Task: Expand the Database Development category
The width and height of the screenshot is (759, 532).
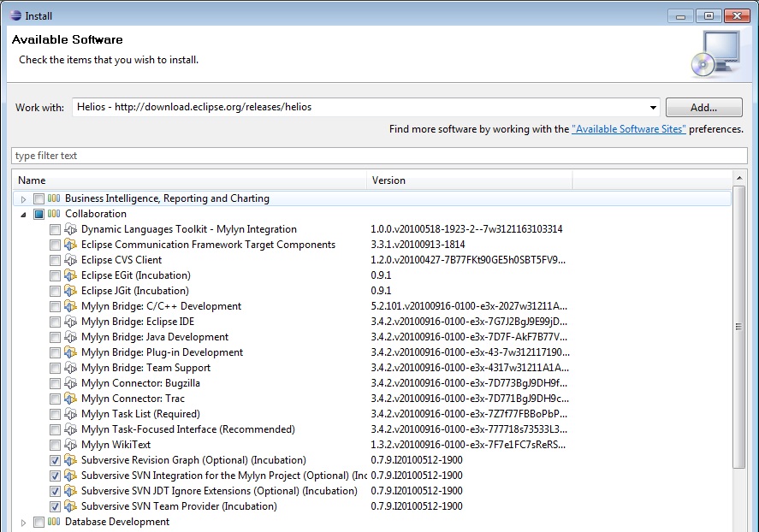Action: [23, 523]
